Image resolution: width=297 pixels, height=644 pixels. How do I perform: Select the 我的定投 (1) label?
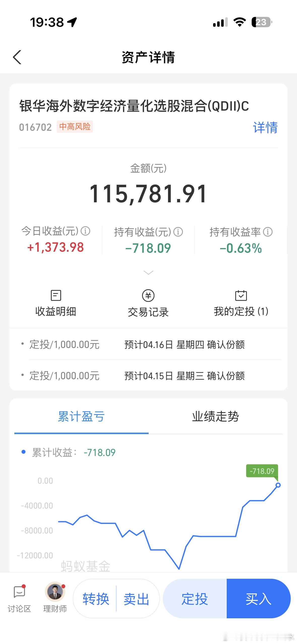coord(241,312)
